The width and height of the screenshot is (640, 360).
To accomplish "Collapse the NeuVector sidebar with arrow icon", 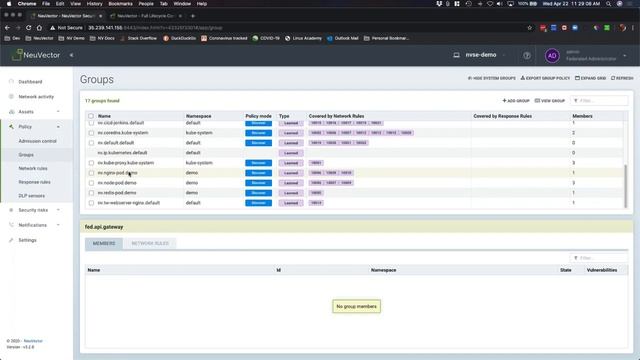I will [71, 55].
